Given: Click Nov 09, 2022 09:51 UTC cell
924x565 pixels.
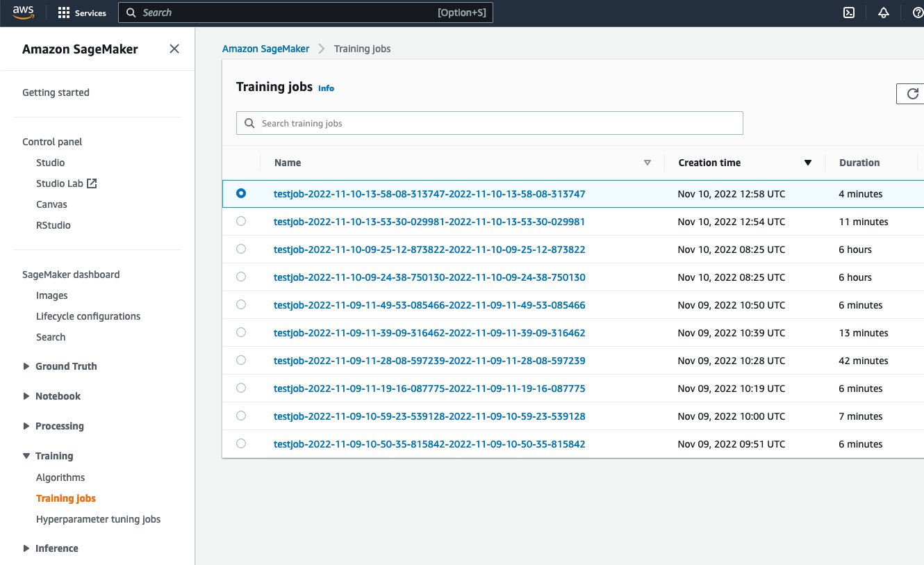Looking at the screenshot, I should 732,444.
